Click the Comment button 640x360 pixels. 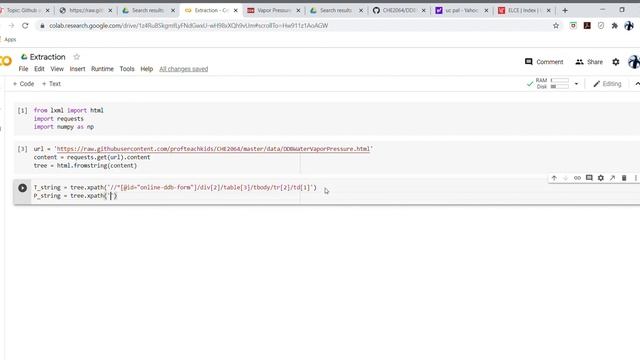click(x=544, y=62)
